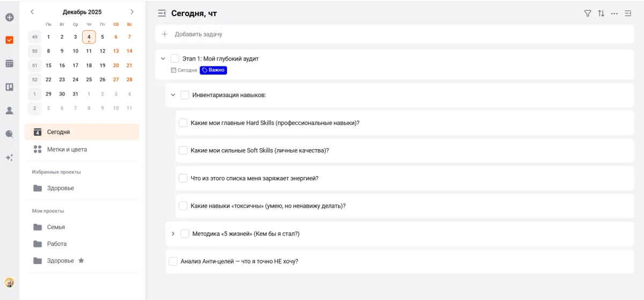This screenshot has height=300, width=644.
Task: Collapse the 'Инвентаризация навыков:' subtask list
Action: pyautogui.click(x=173, y=95)
